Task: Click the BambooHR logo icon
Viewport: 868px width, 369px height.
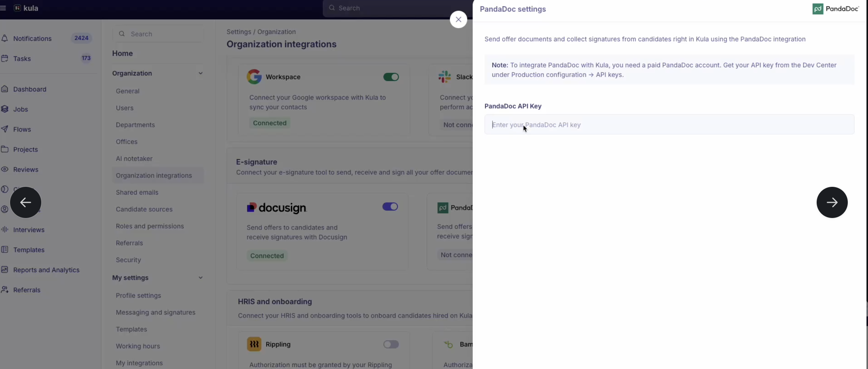Action: click(x=448, y=344)
